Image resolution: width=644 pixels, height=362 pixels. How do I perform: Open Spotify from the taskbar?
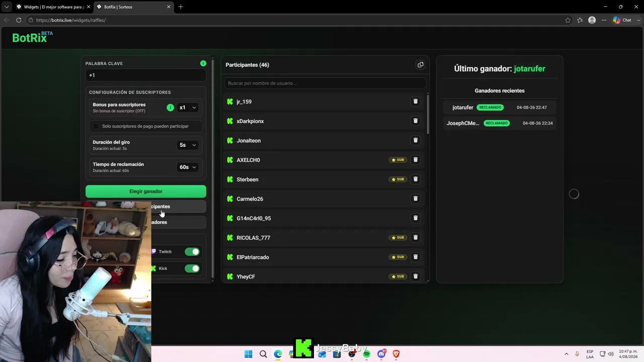click(x=366, y=354)
